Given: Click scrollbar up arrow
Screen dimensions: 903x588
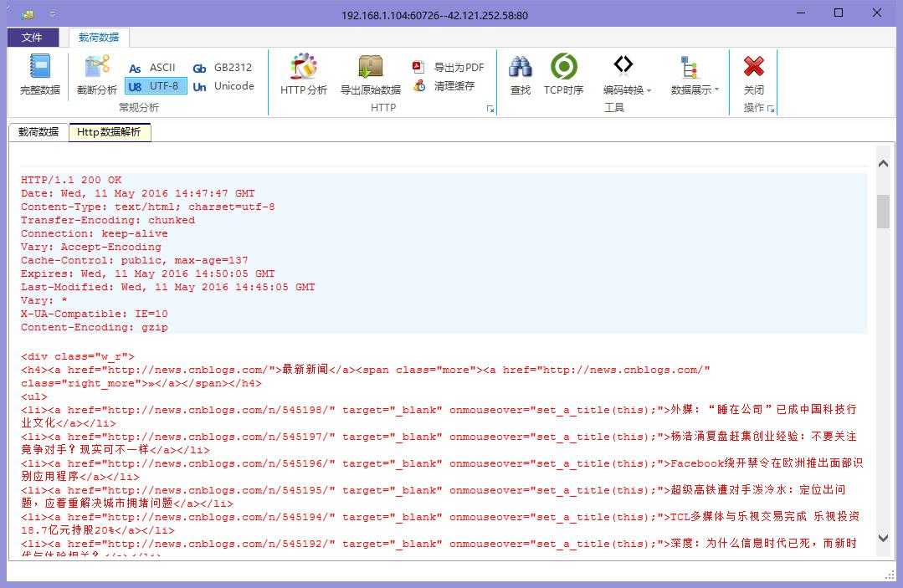Looking at the screenshot, I should point(883,164).
